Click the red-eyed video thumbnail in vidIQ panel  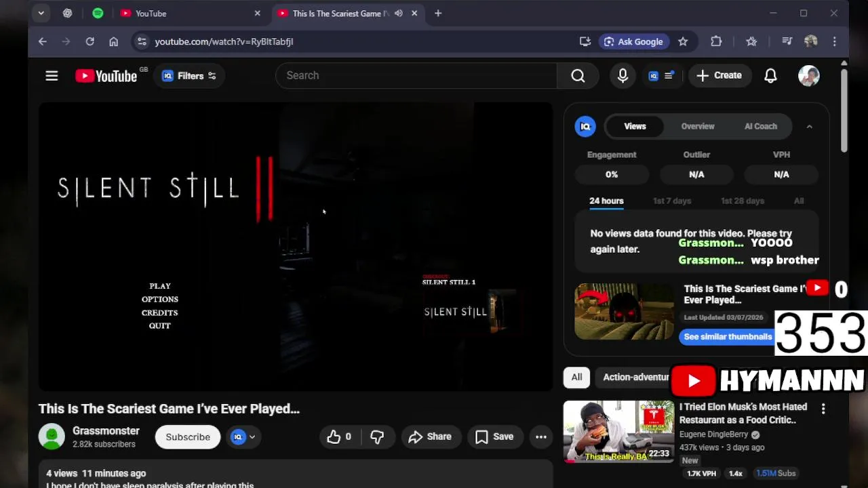point(624,312)
